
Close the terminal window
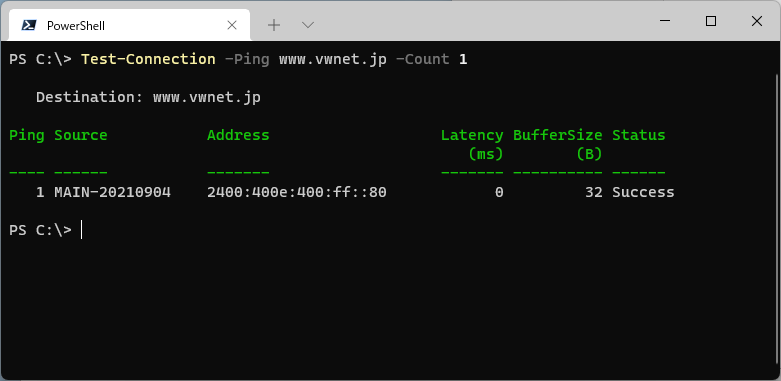[757, 21]
